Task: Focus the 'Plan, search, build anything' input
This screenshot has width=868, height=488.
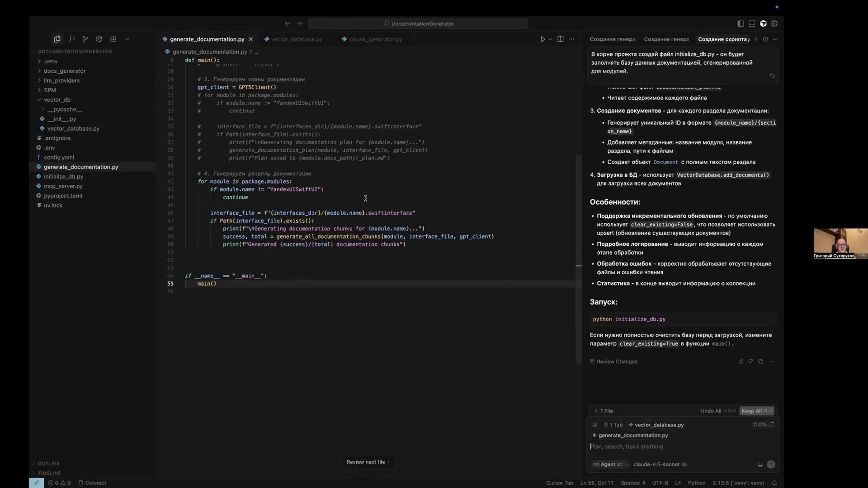Action: tap(683, 446)
